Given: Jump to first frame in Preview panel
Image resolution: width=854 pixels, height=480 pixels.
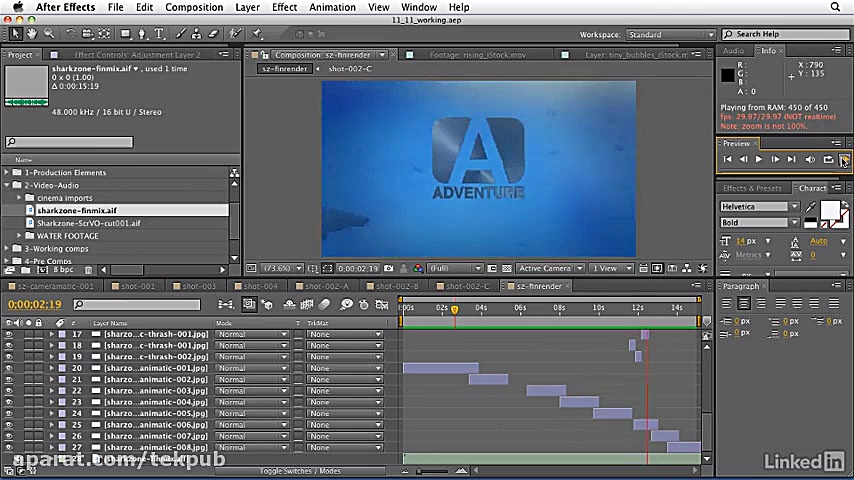Looking at the screenshot, I should pyautogui.click(x=727, y=159).
